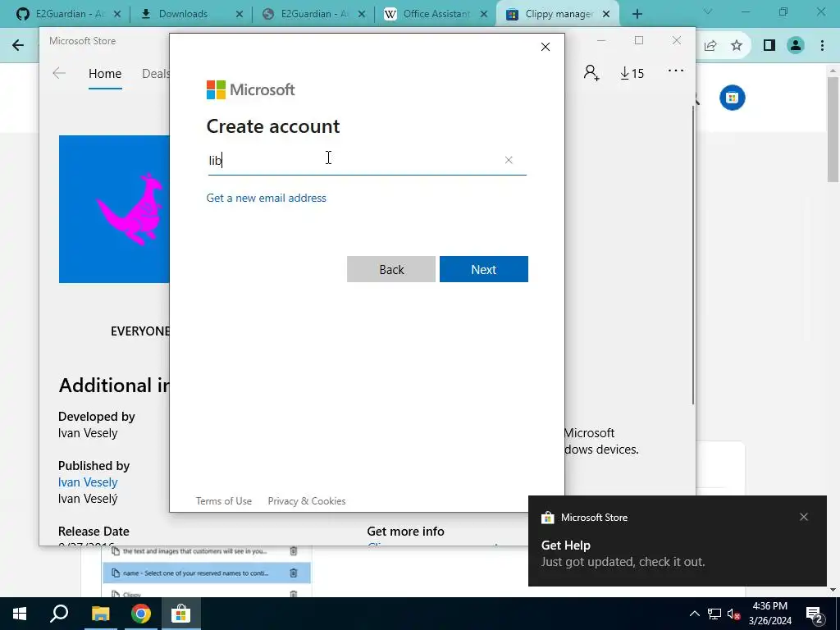Screen dimensions: 840x630
Task: Open the Privacy & Cookies link
Action: (307, 501)
